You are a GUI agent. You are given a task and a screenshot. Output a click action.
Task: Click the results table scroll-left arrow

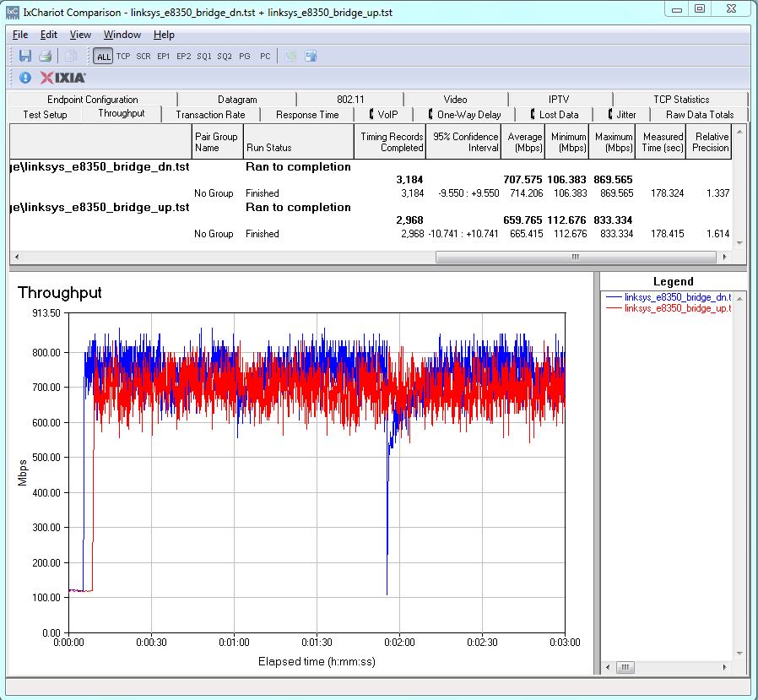[x=16, y=257]
